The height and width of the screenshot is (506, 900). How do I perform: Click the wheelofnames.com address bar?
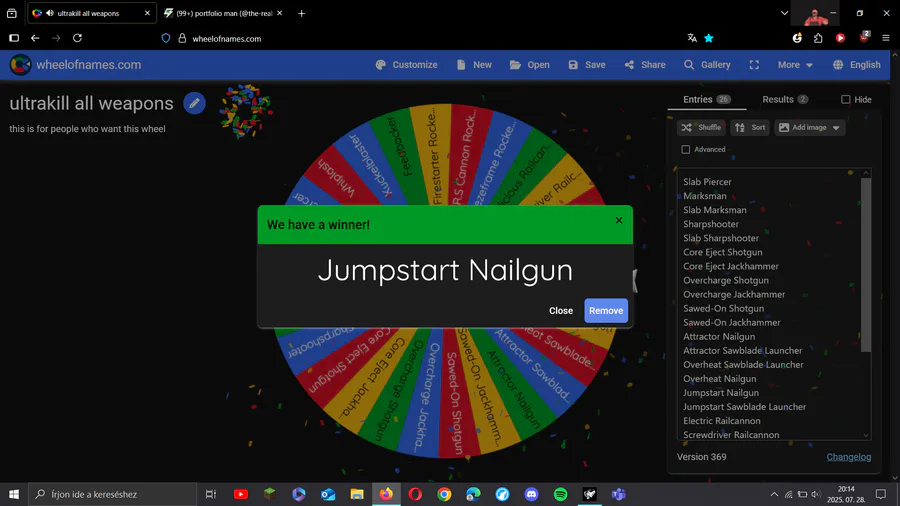point(227,38)
